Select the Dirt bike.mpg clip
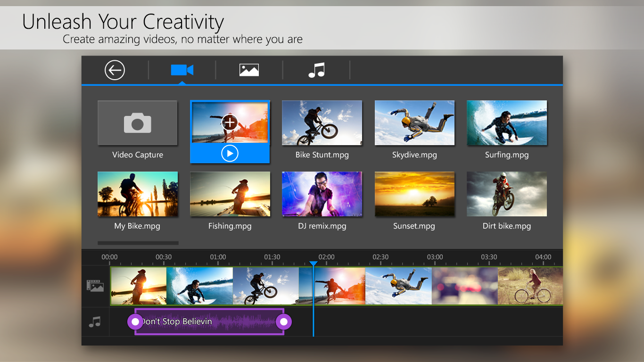This screenshot has height=362, width=644. [506, 194]
